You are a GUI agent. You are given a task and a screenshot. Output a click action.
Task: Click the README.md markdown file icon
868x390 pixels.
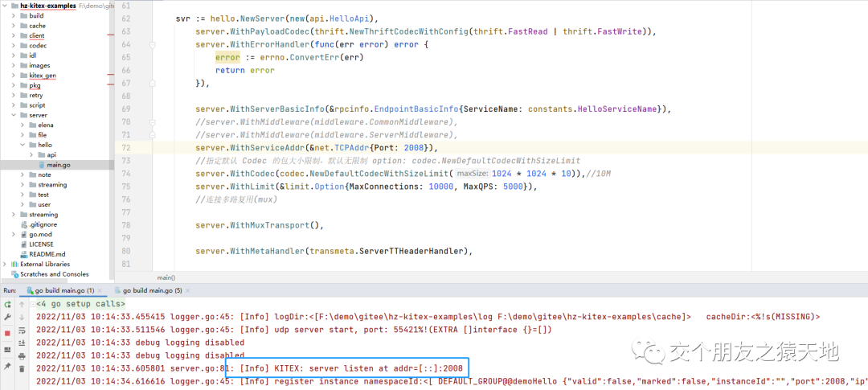(x=23, y=254)
